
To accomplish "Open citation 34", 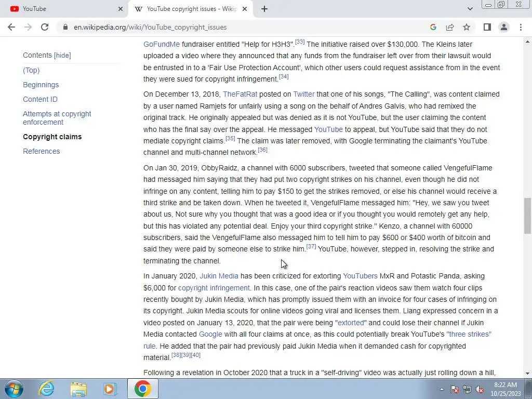I will tap(284, 77).
